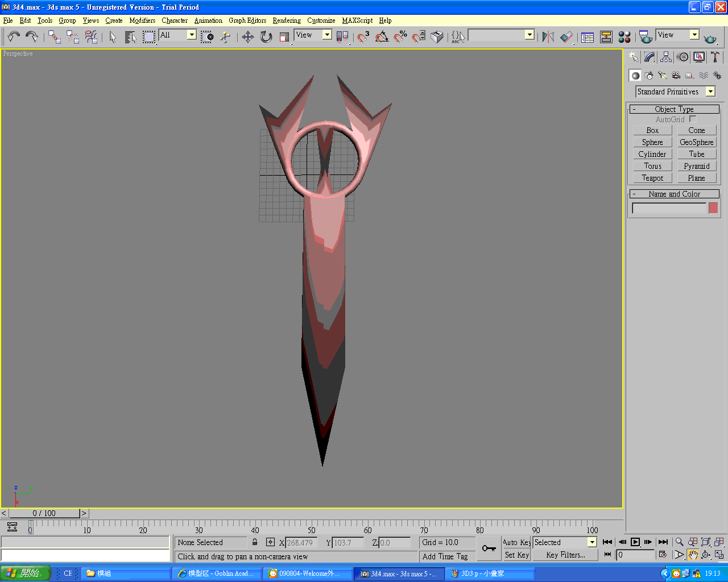Toggle Auto Key animation mode
The height and width of the screenshot is (582, 728).
[516, 542]
